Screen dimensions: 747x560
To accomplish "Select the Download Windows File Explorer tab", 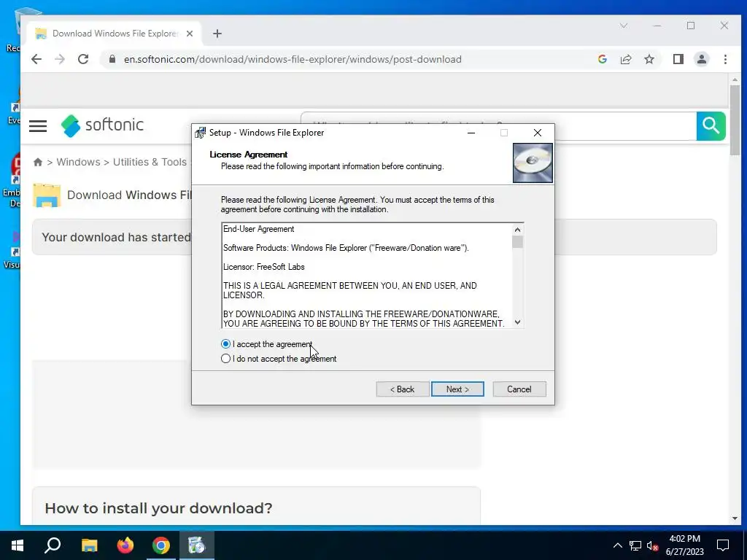I will pyautogui.click(x=115, y=34).
